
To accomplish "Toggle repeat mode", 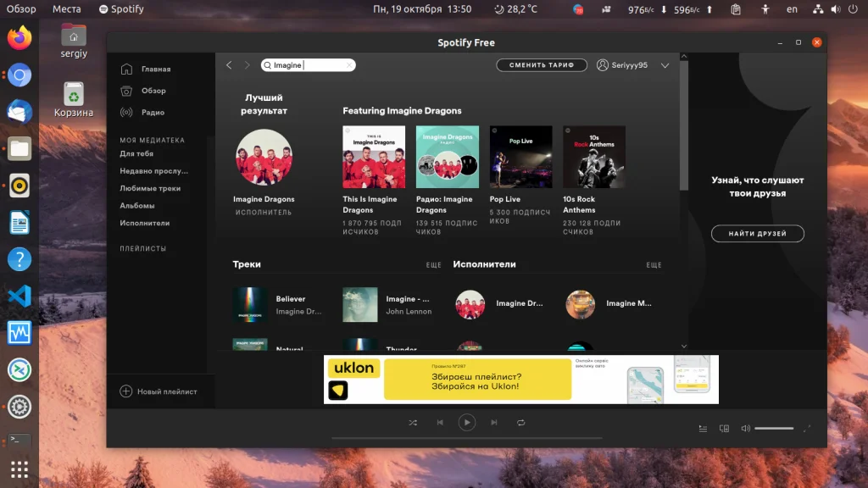I will click(x=521, y=423).
